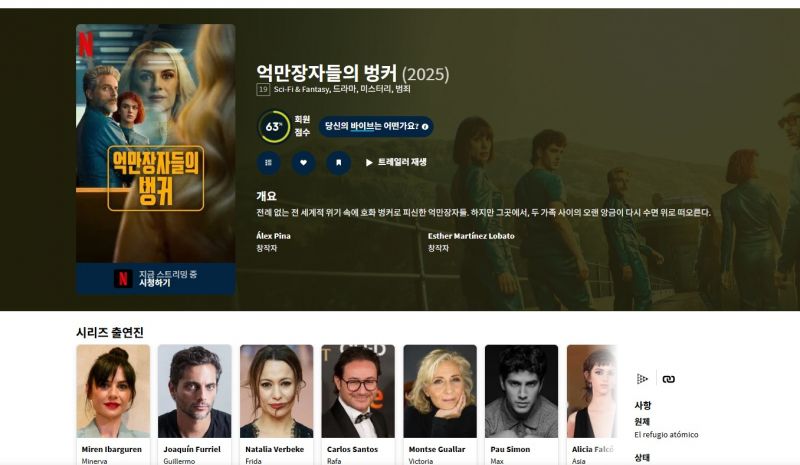Open Montse Guallar's cast card

(x=440, y=405)
